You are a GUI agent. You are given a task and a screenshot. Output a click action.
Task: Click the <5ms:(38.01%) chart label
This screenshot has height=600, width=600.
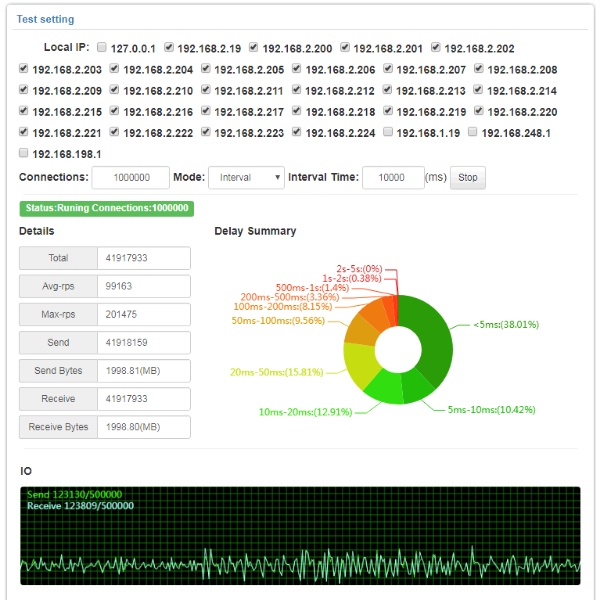506,324
